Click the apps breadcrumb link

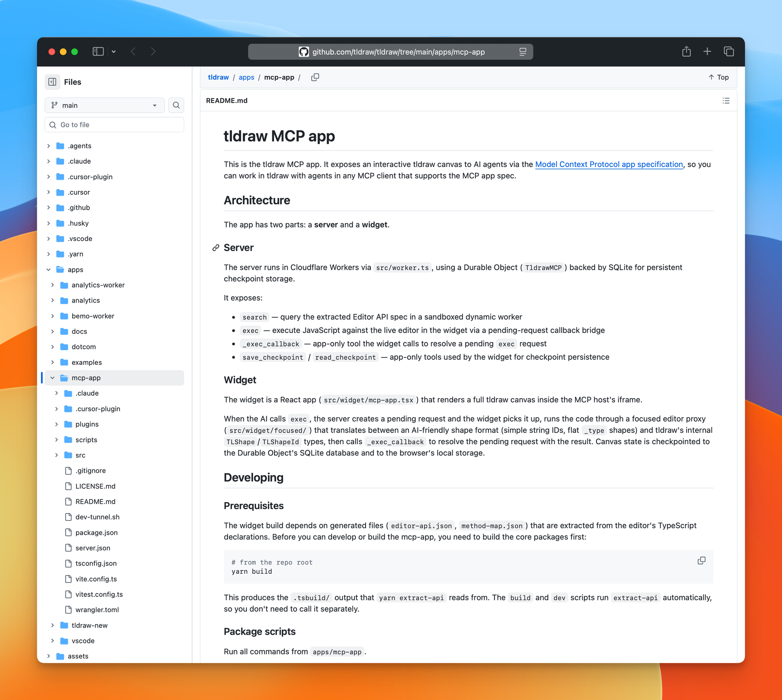coord(246,77)
